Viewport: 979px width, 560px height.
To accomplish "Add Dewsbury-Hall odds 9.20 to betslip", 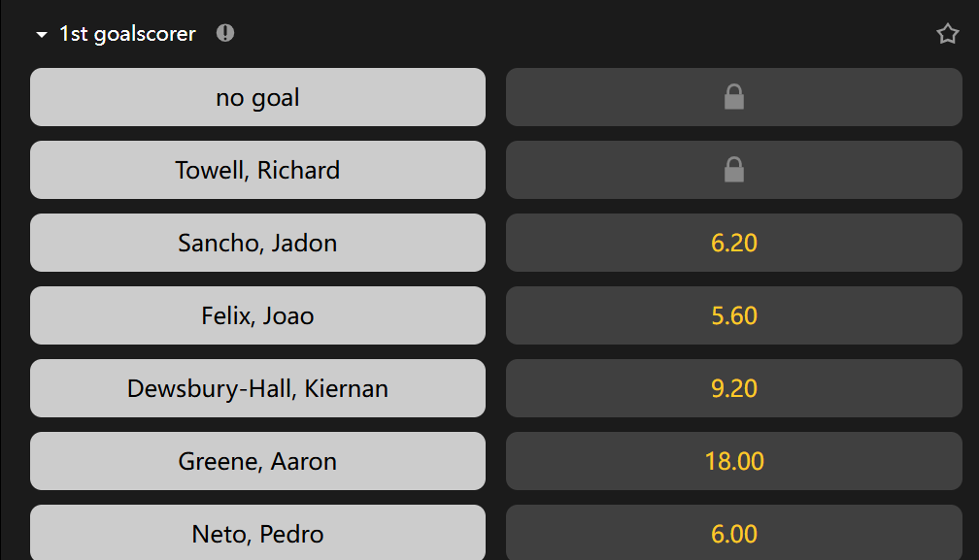I will pos(734,388).
